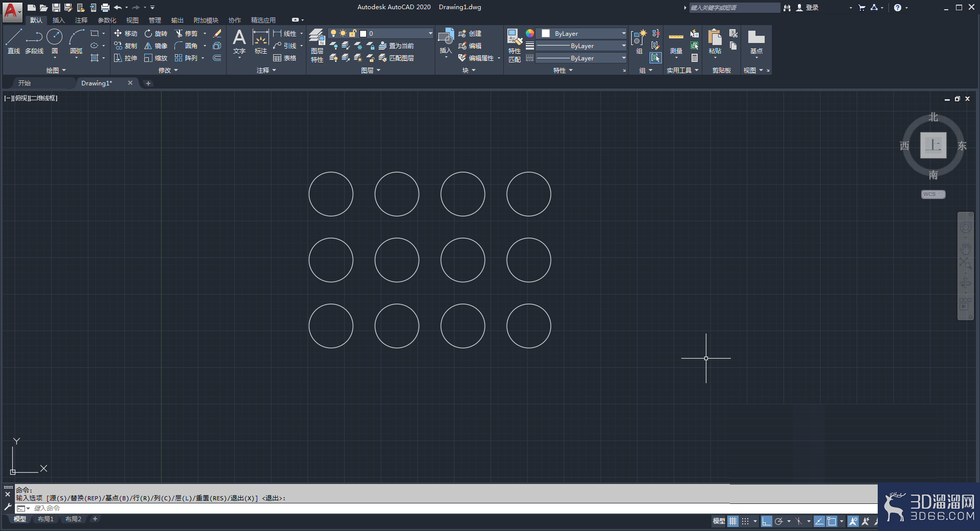Expand the Modify (修改) panel
This screenshot has width=980, height=531.
click(x=168, y=70)
